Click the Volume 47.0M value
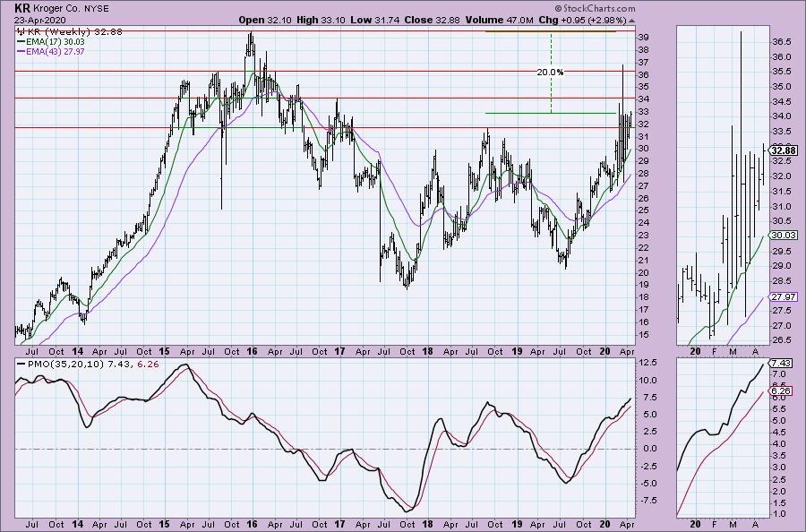The width and height of the screenshot is (806, 532). pyautogui.click(x=499, y=20)
